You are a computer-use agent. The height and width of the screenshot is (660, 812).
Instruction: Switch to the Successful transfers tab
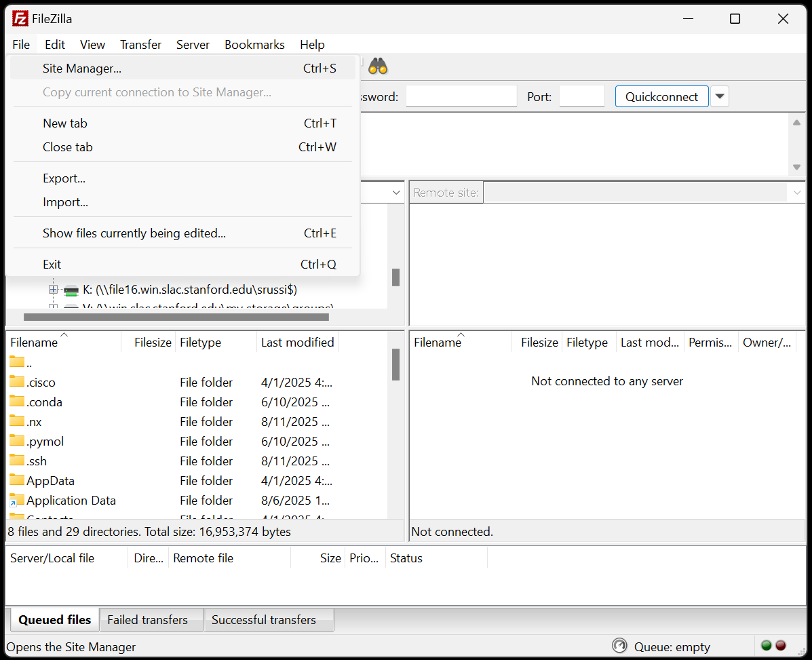(x=264, y=620)
